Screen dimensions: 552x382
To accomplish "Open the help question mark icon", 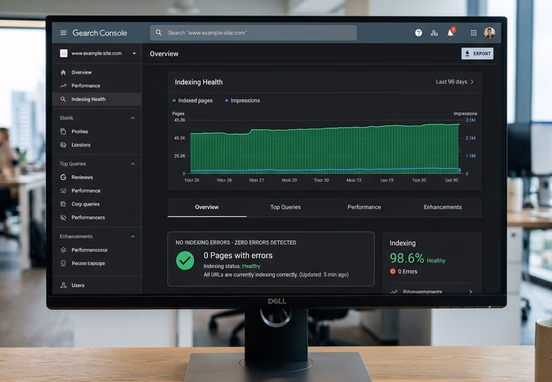I will pos(418,33).
